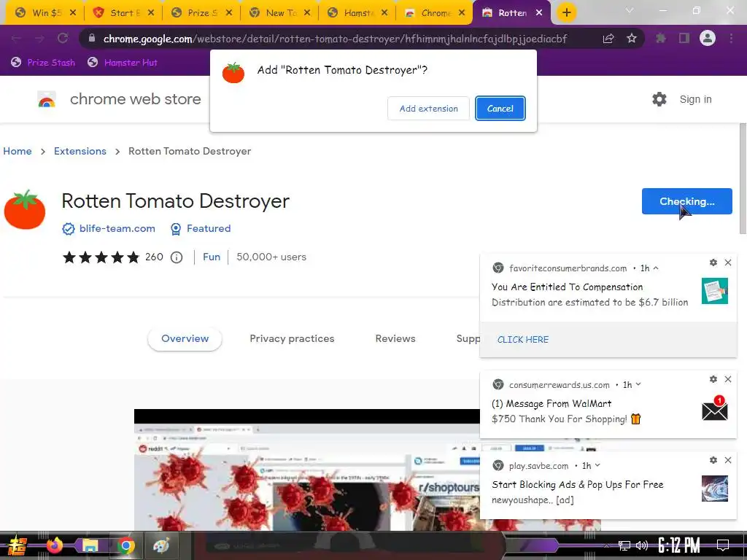Click the page vertical scrollbar
Image resolution: width=747 pixels, height=560 pixels.
(x=742, y=178)
